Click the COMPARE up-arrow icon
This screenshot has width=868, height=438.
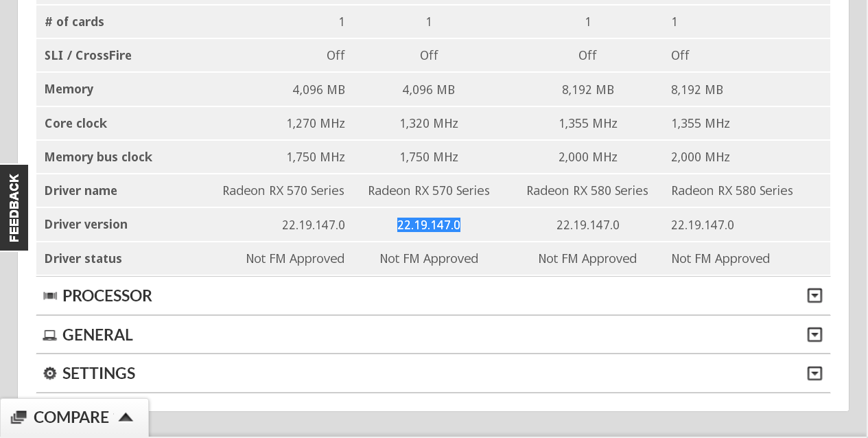click(x=126, y=417)
